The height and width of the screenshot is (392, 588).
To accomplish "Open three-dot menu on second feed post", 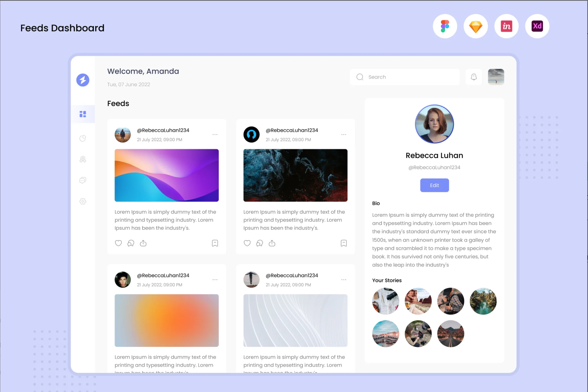I will [344, 135].
